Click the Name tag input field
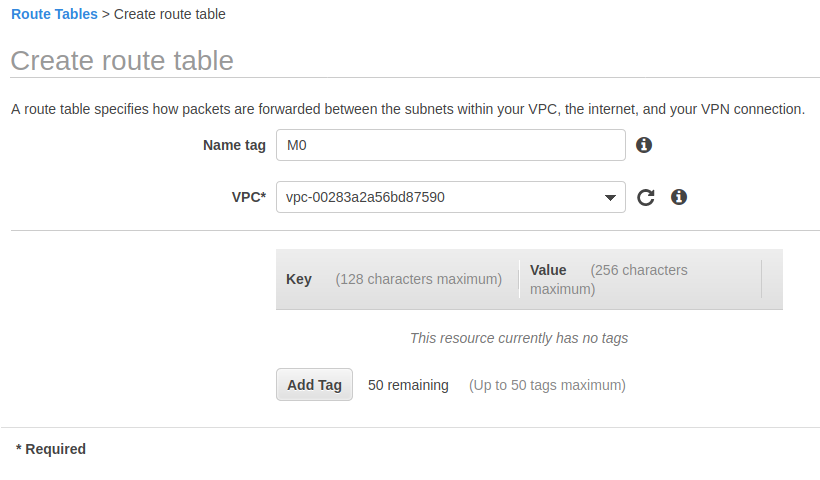This screenshot has height=480, width=820. click(450, 145)
